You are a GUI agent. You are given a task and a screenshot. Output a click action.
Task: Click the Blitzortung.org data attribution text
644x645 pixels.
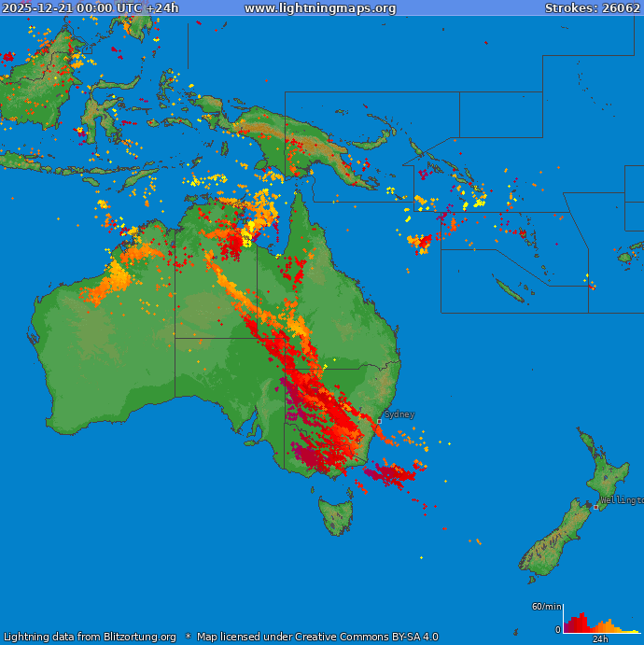(x=90, y=637)
